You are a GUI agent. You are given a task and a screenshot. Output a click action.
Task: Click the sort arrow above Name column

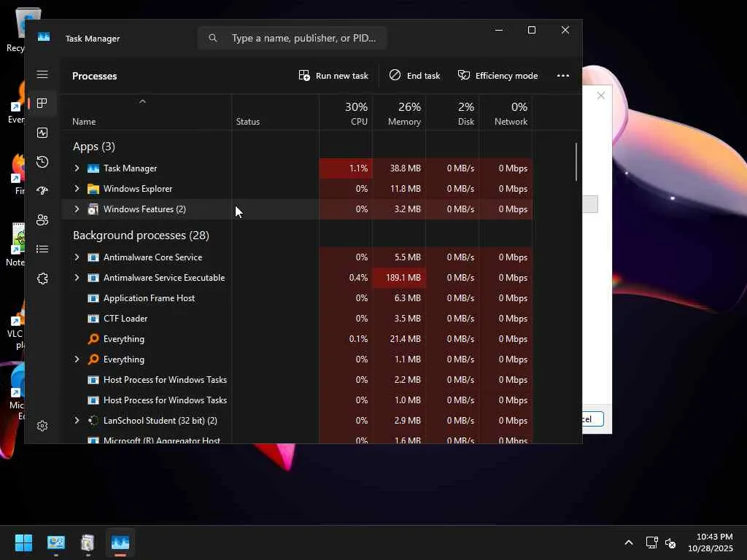142,101
